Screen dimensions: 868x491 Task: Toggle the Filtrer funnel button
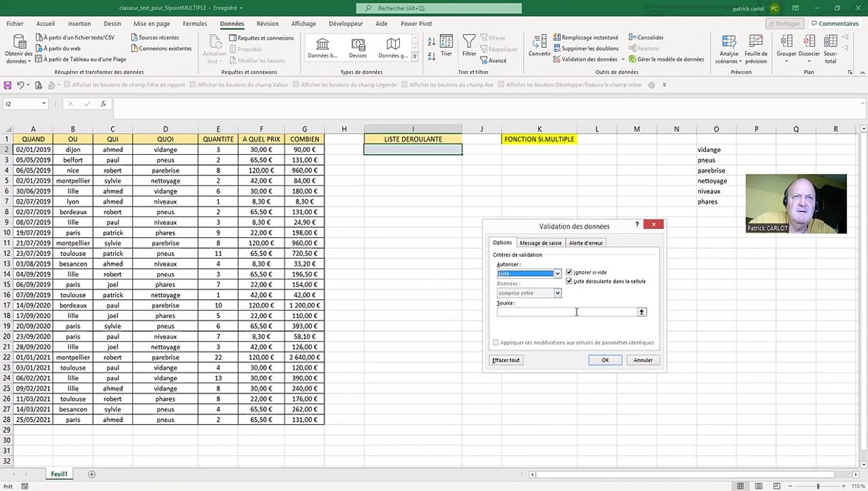(469, 46)
